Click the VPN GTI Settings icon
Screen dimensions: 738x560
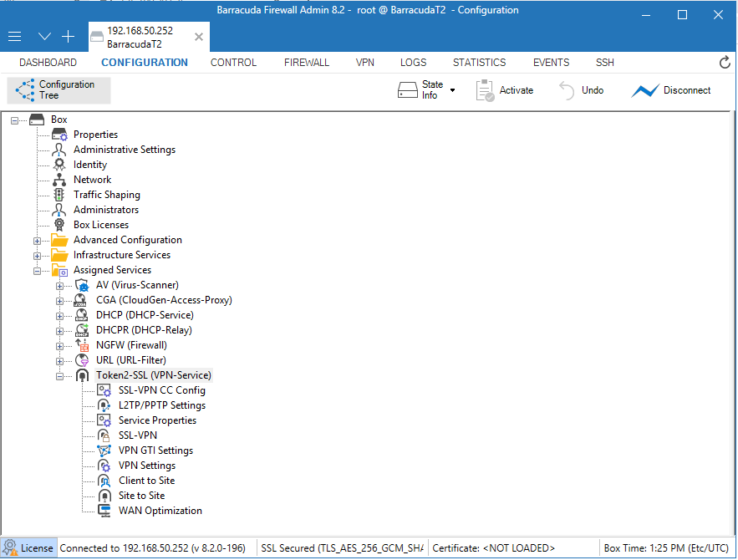104,451
